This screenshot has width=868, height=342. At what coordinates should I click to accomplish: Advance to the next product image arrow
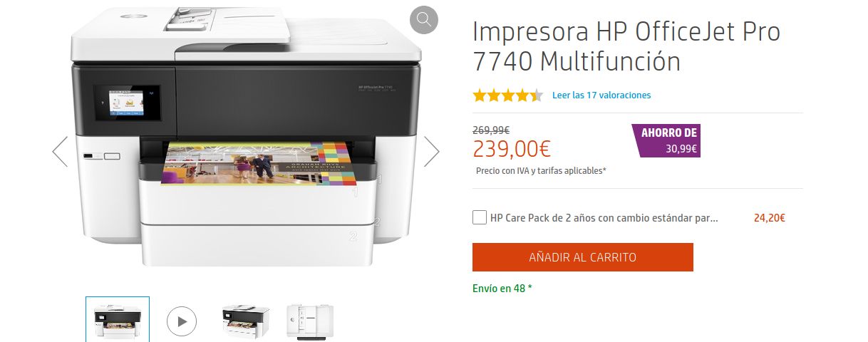(432, 151)
